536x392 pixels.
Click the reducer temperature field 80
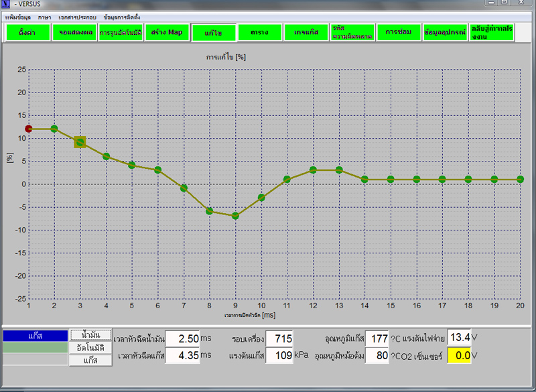coord(377,355)
